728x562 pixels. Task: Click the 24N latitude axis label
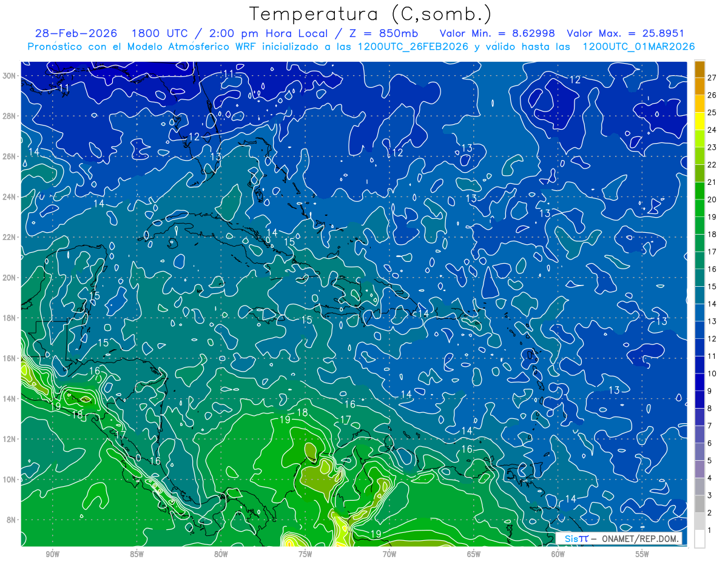point(10,197)
